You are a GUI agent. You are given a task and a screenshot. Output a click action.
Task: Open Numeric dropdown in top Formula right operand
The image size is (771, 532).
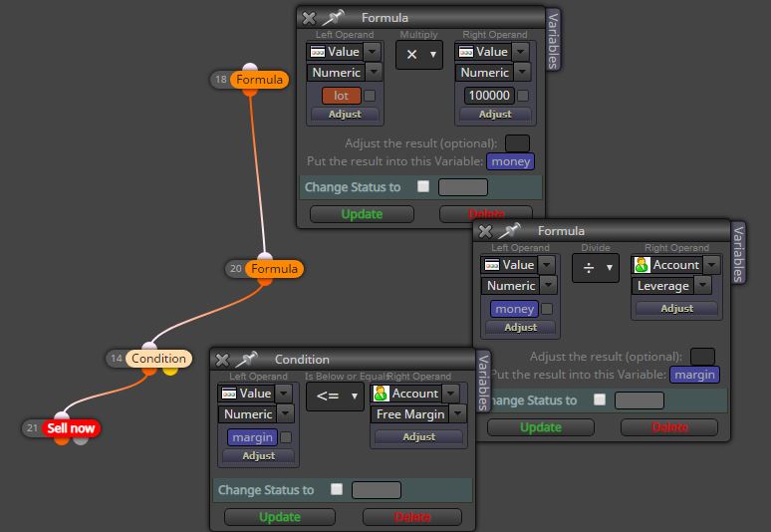[522, 73]
